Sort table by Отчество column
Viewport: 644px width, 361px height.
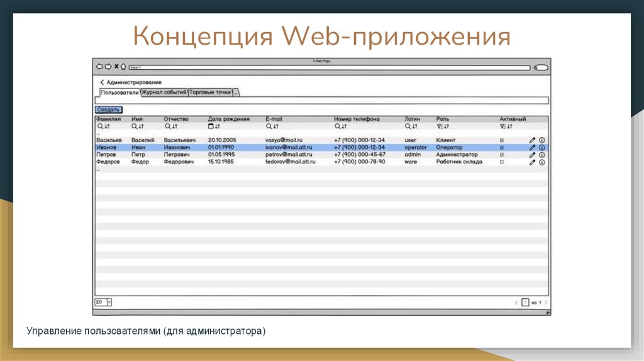pyautogui.click(x=175, y=126)
